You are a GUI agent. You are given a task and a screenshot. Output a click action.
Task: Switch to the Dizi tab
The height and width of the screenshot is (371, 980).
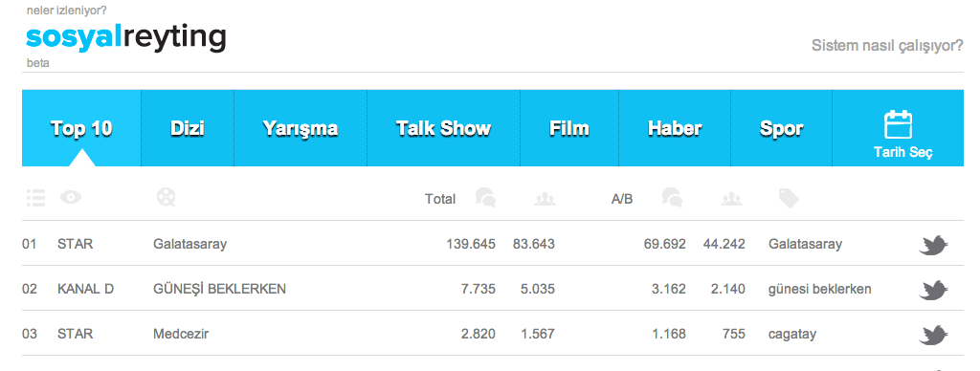[188, 128]
